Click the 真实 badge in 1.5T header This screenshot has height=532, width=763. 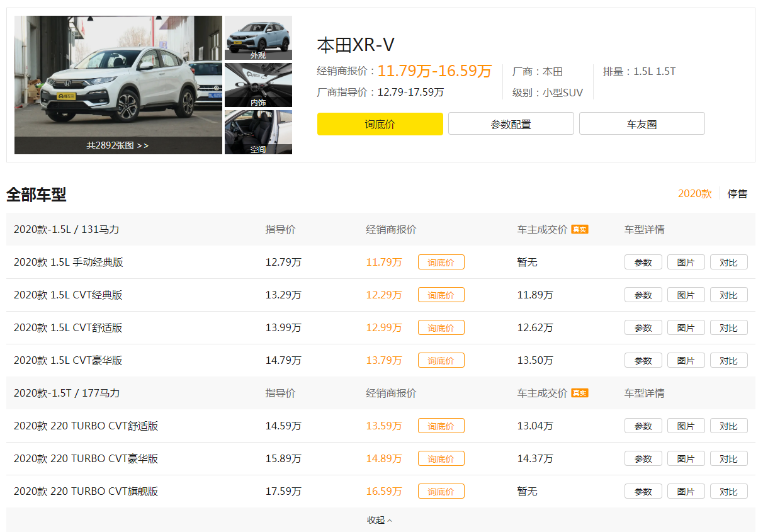(580, 393)
